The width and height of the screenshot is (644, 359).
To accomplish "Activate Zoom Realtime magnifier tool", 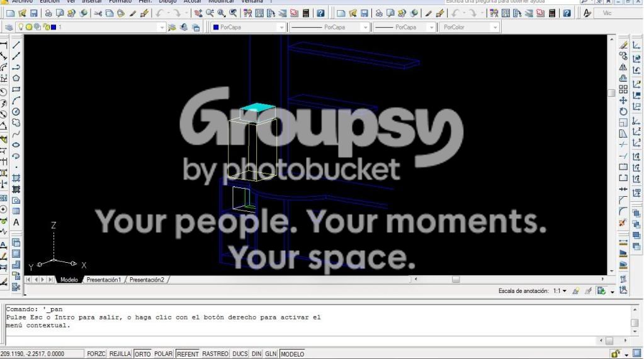I will pos(210,13).
